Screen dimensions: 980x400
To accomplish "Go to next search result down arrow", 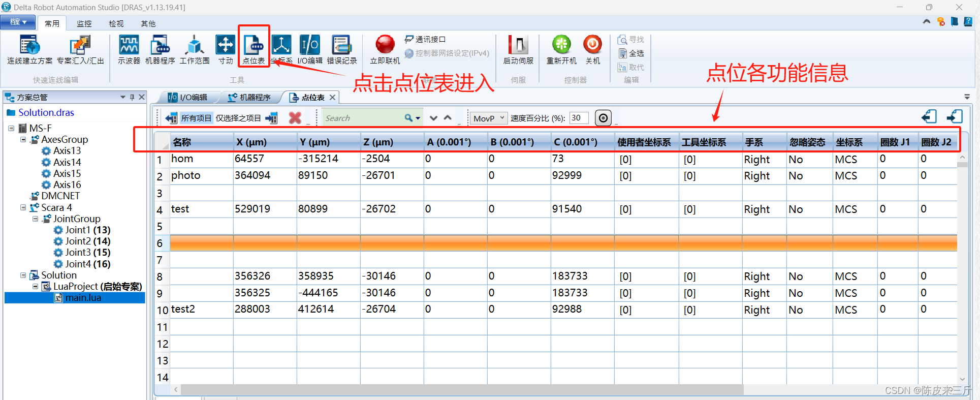I will 433,118.
